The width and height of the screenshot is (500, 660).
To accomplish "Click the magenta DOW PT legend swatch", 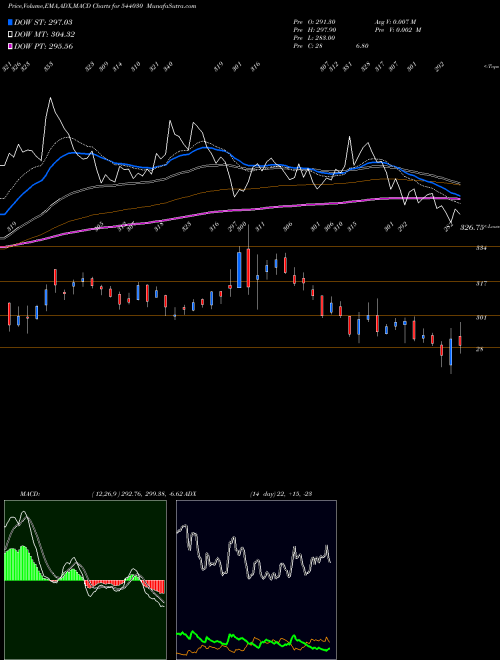I will click(10, 46).
